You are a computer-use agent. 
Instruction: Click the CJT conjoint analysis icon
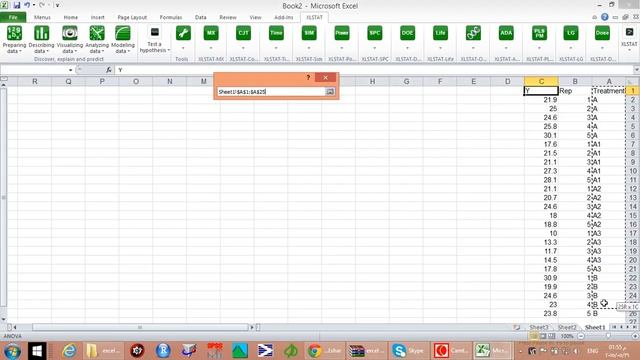pyautogui.click(x=243, y=33)
